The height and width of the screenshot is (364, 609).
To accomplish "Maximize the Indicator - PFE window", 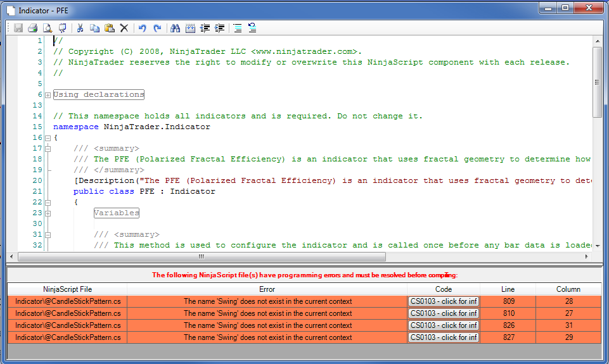I will point(565,8).
